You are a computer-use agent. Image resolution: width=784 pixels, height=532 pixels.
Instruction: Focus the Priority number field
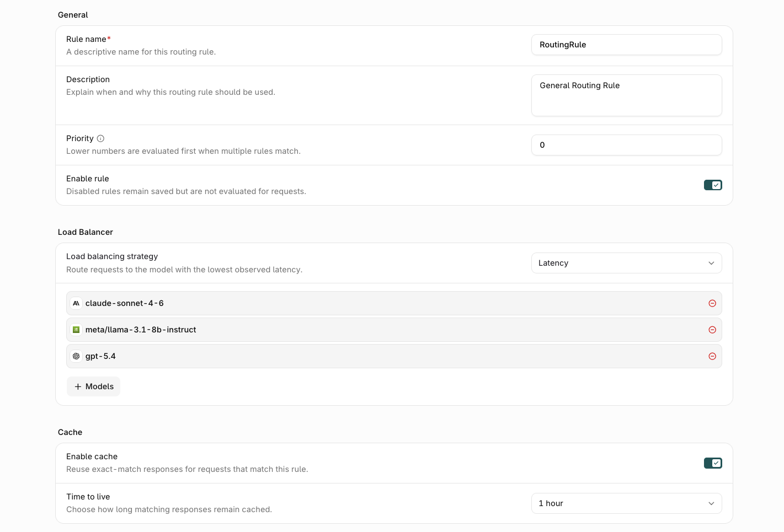point(626,145)
